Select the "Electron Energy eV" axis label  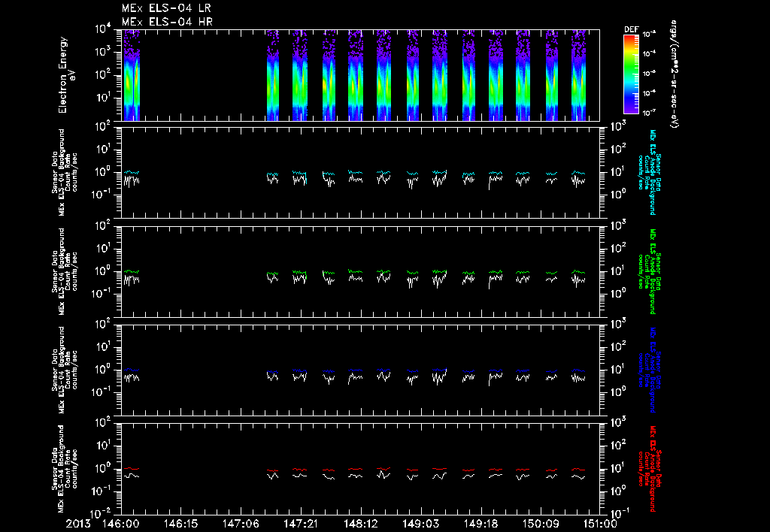tap(66, 75)
